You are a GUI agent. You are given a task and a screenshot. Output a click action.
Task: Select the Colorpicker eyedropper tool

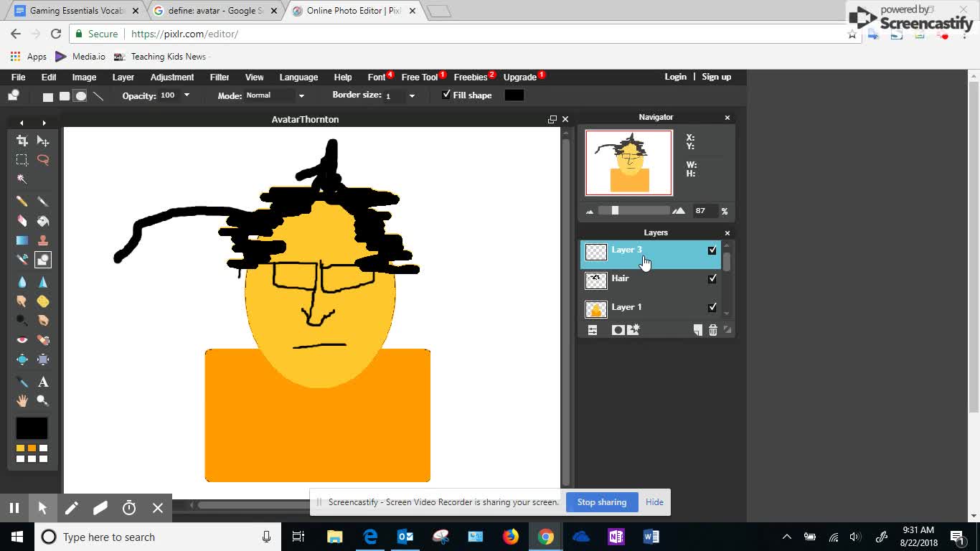pyautogui.click(x=22, y=382)
